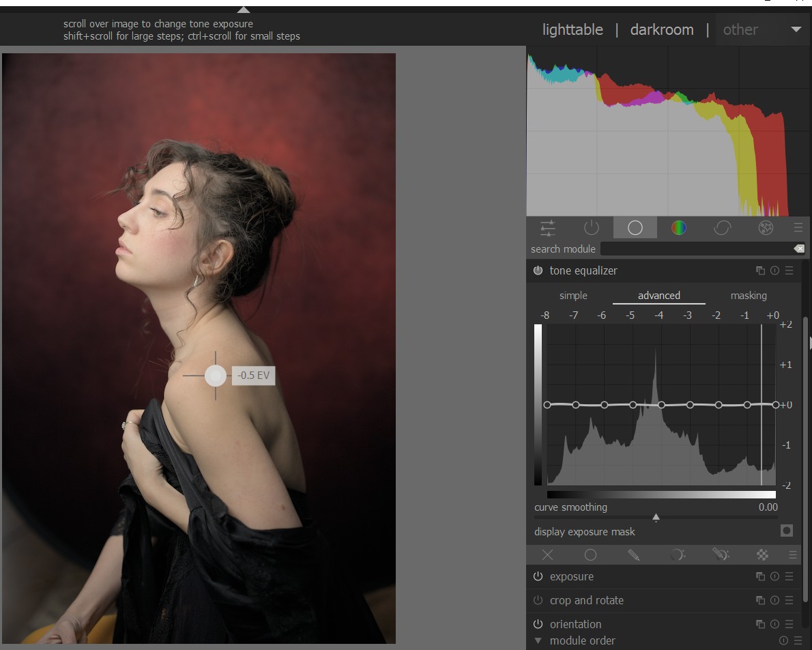Collapse the tone equalizer module by its name

pos(583,270)
